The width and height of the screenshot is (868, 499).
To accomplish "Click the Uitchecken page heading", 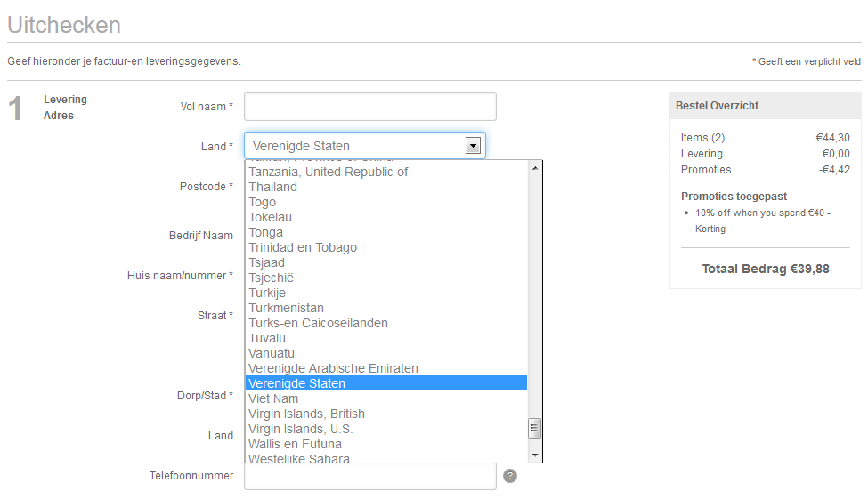I will [64, 25].
